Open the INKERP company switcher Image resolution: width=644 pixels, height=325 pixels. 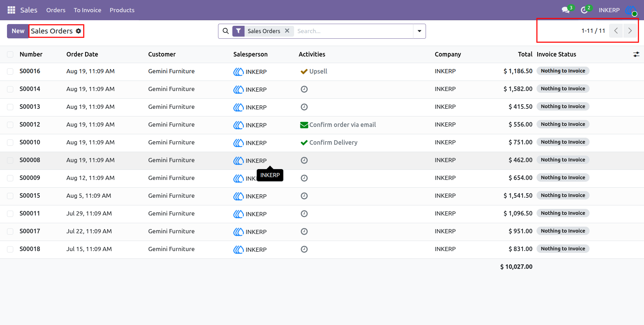click(609, 10)
